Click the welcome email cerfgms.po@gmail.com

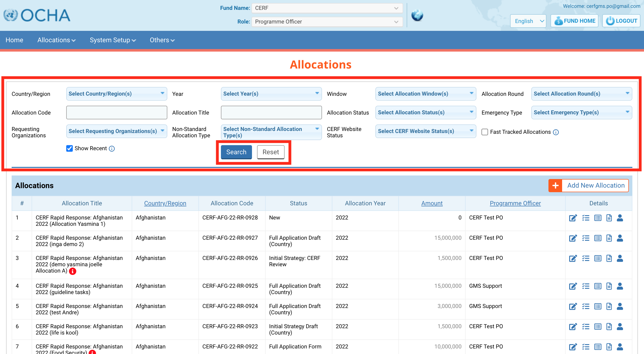coord(613,6)
